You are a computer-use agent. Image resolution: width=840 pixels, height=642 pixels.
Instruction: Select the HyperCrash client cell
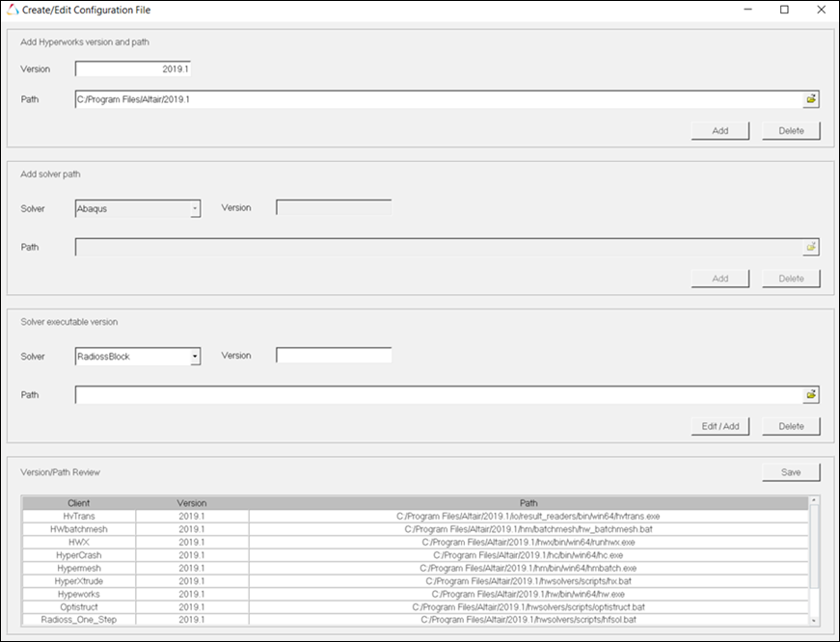pos(79,555)
